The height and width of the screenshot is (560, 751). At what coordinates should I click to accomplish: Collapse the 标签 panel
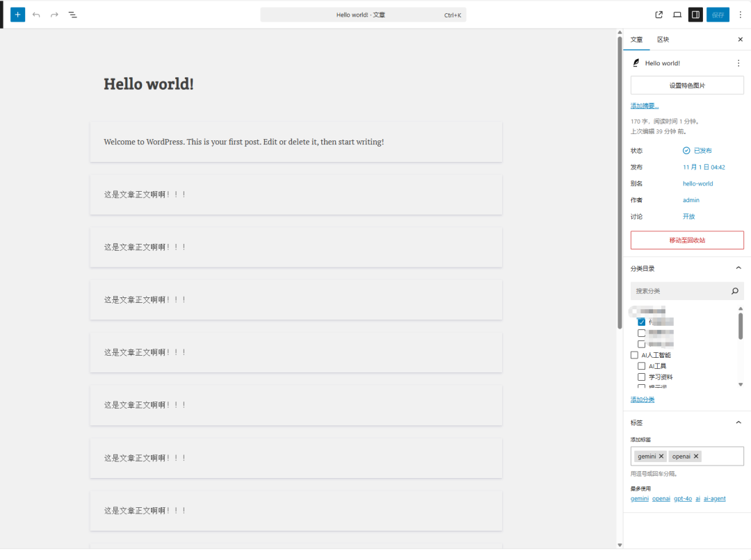tap(738, 422)
